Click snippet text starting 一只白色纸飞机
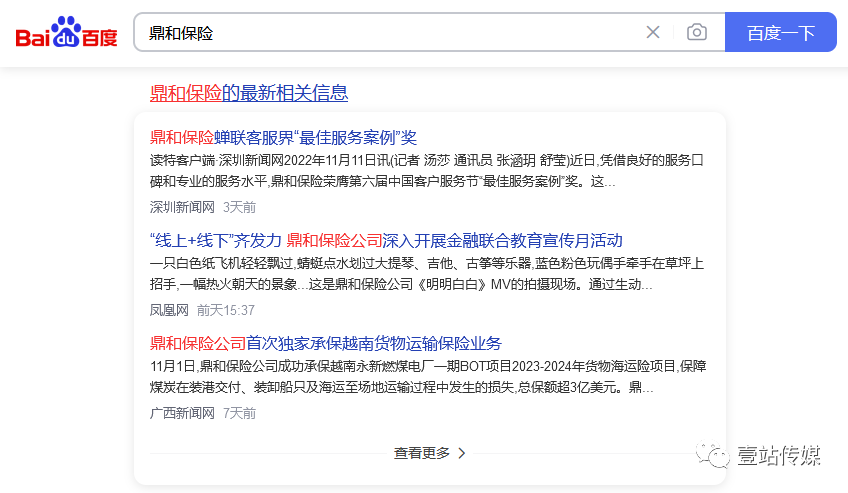 [x=427, y=274]
